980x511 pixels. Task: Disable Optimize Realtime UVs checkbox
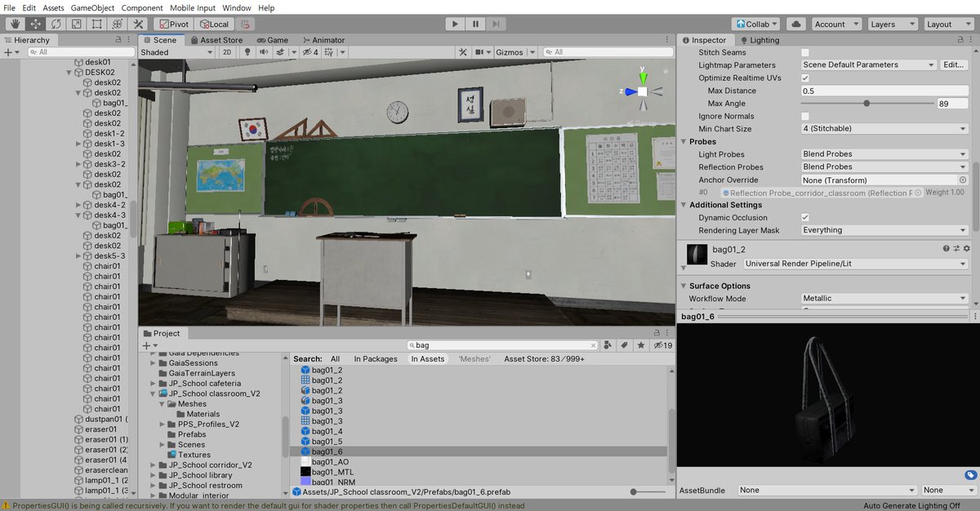coord(805,78)
